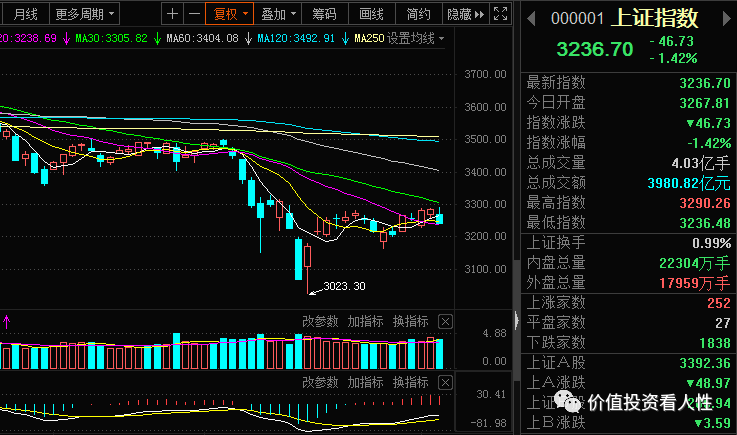Image resolution: width=737 pixels, height=435 pixels.
Task: Click the 平盘家数 value 27
Action: pyautogui.click(x=722, y=323)
